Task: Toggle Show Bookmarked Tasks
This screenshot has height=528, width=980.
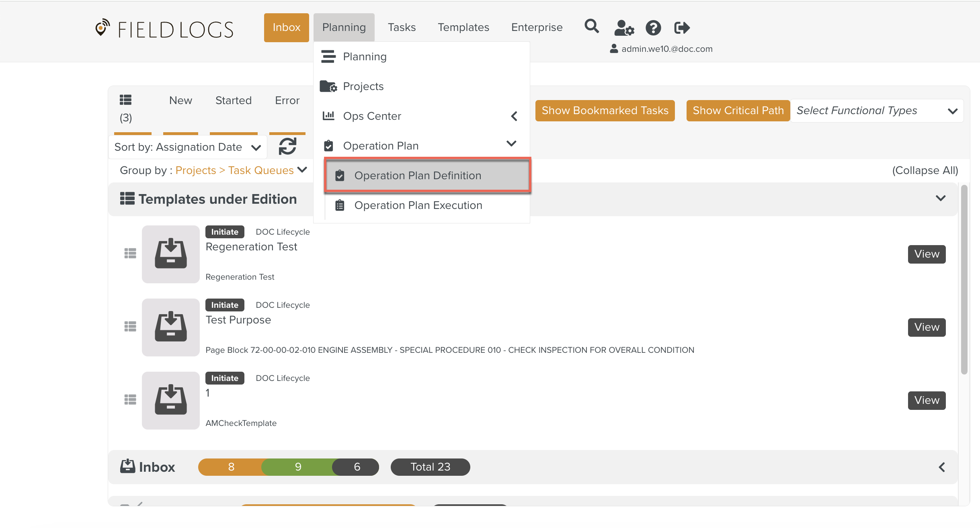Action: [x=605, y=111]
